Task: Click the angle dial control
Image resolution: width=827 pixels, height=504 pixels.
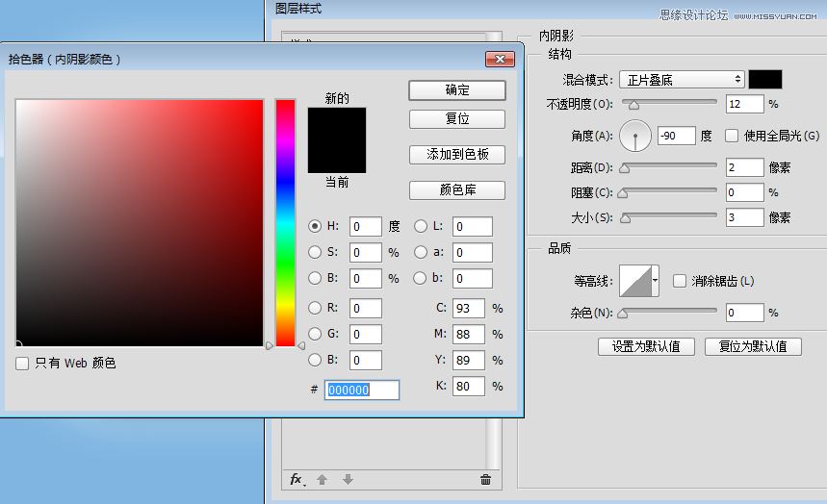Action: coord(635,137)
